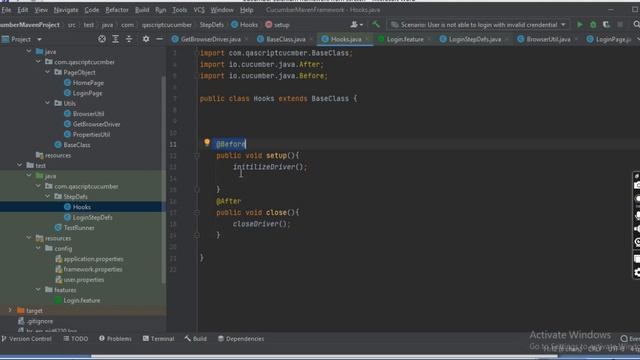This screenshot has height=360, width=640.
Task: Select BaseClass in the project tree
Action: (x=77, y=145)
